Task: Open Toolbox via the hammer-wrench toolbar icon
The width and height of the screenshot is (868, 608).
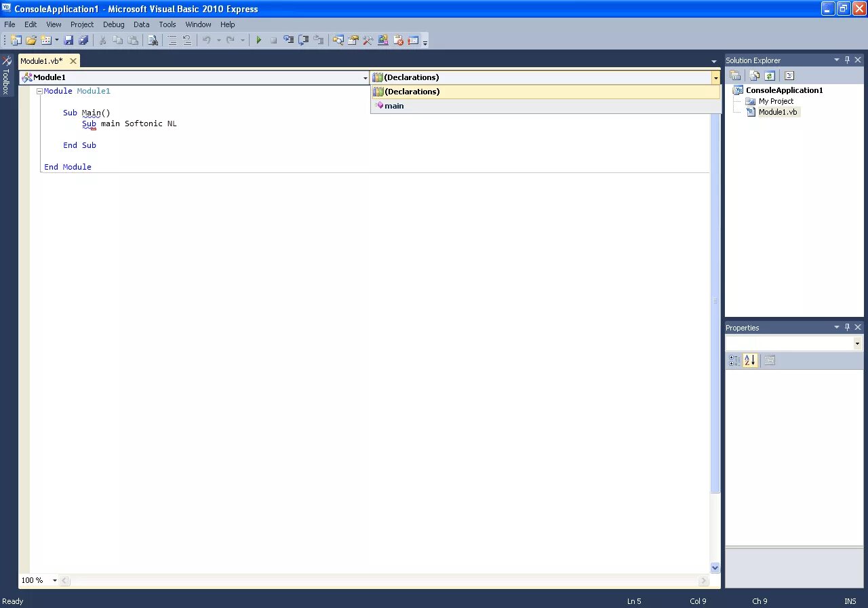Action: [x=368, y=40]
